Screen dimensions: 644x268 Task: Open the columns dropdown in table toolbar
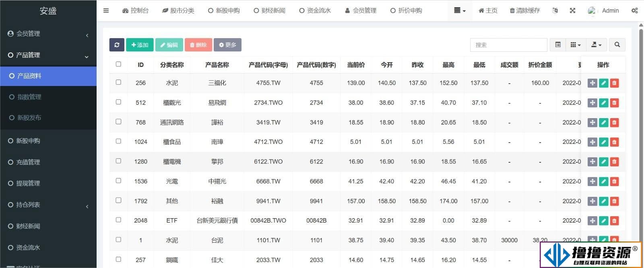[x=576, y=45]
